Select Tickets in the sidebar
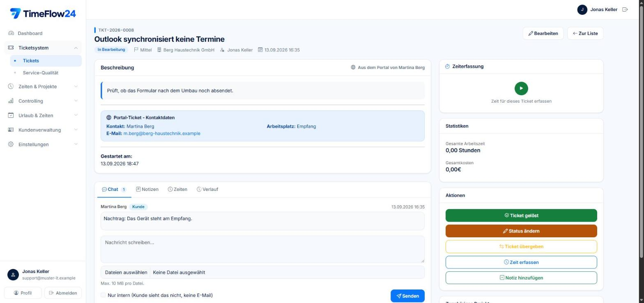 [x=46, y=61]
